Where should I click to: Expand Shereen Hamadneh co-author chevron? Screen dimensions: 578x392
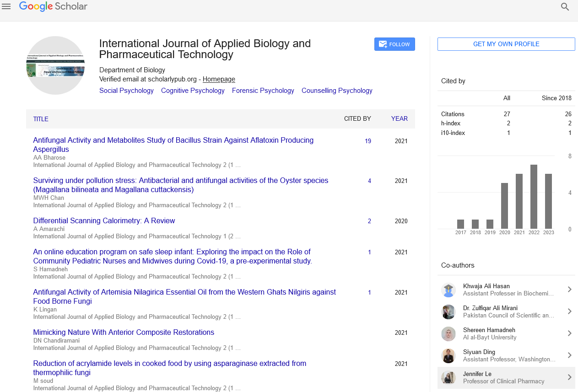569,333
